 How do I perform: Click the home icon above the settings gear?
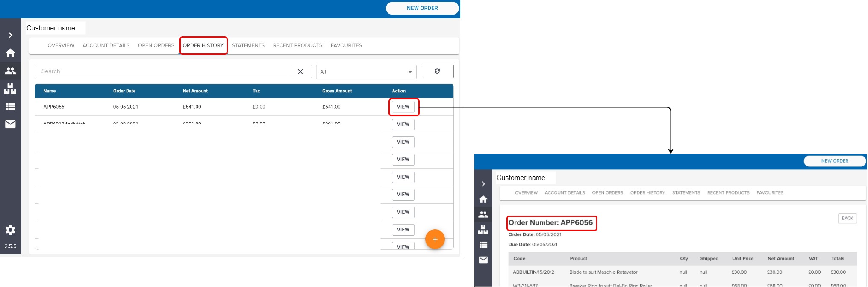coord(10,53)
